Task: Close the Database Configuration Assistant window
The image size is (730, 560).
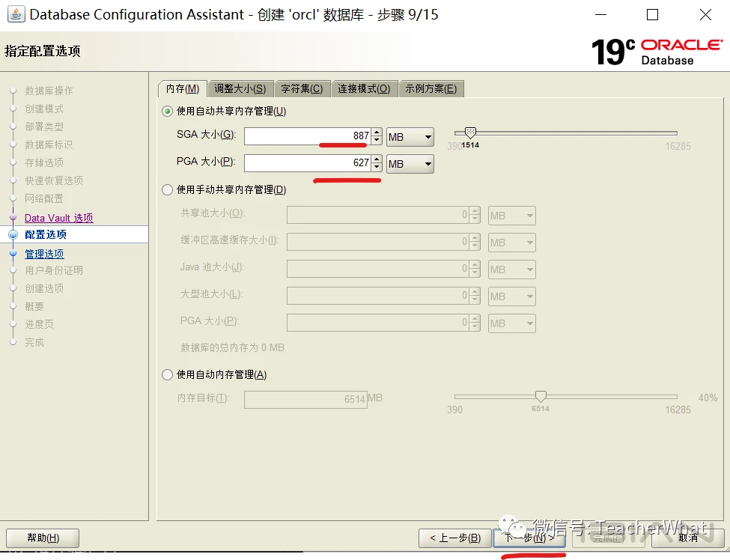Action: [x=705, y=15]
